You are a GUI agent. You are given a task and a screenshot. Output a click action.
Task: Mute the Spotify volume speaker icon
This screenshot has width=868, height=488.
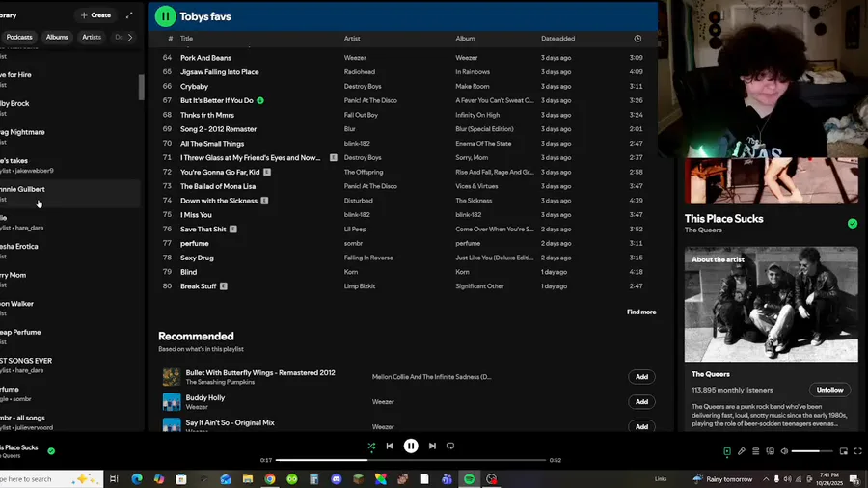point(784,451)
